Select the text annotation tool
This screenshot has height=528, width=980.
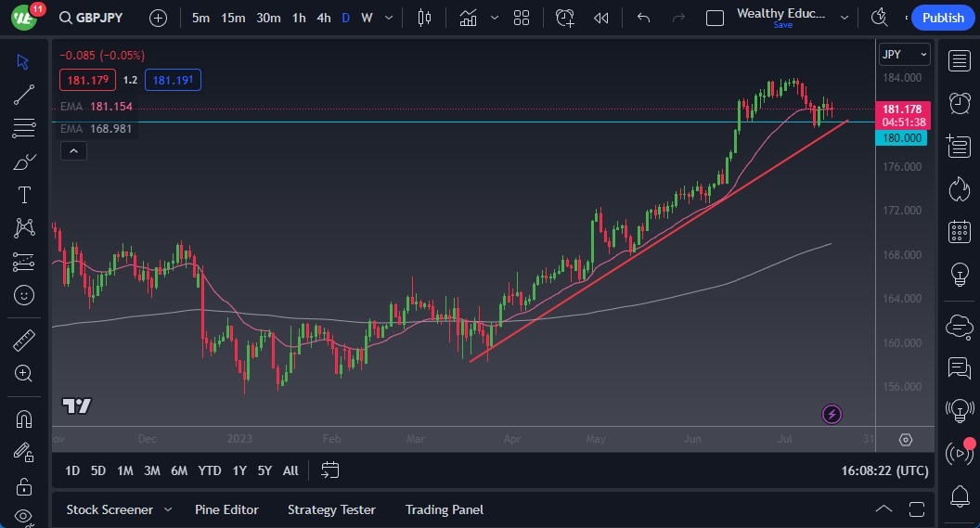(24, 195)
